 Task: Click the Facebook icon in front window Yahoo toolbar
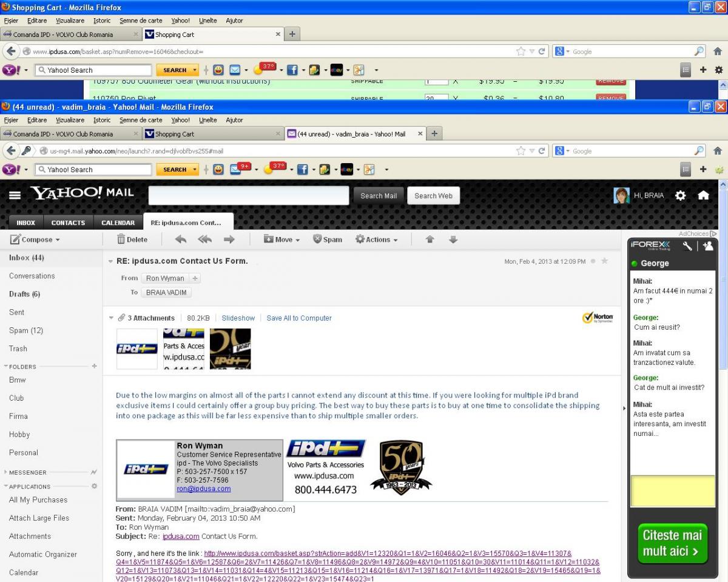(x=302, y=170)
